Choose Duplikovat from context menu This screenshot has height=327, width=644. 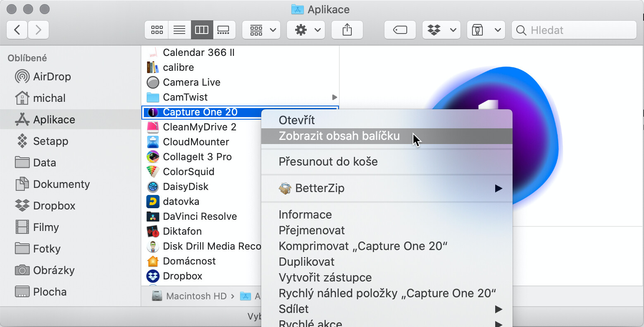pos(387,262)
